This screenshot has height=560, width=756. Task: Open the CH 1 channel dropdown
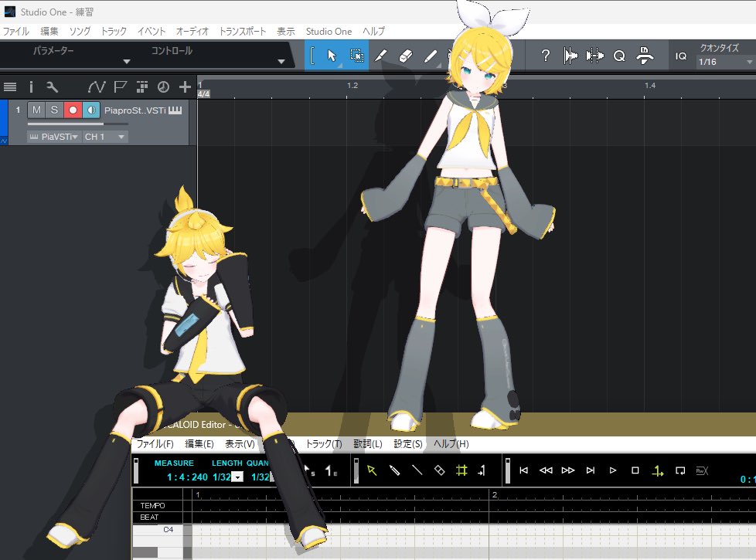(104, 137)
